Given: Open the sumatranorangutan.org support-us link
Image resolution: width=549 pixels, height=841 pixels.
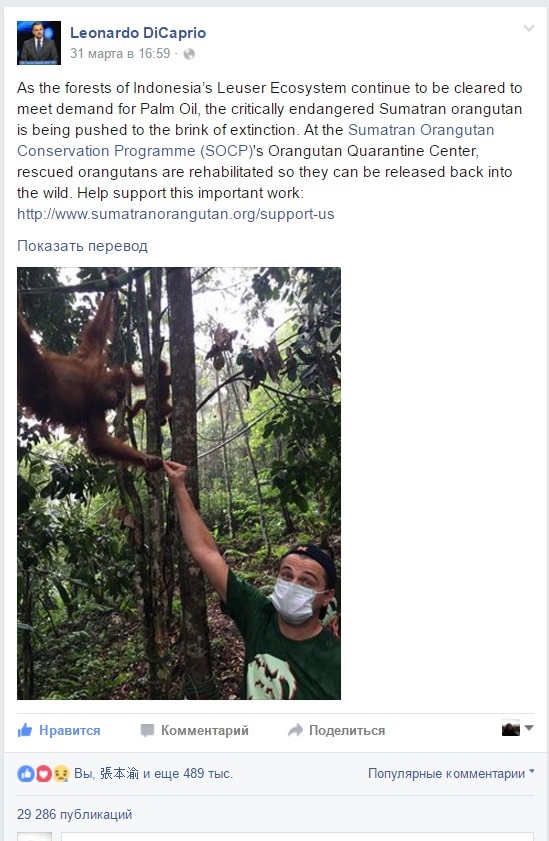Looking at the screenshot, I should pos(176,214).
